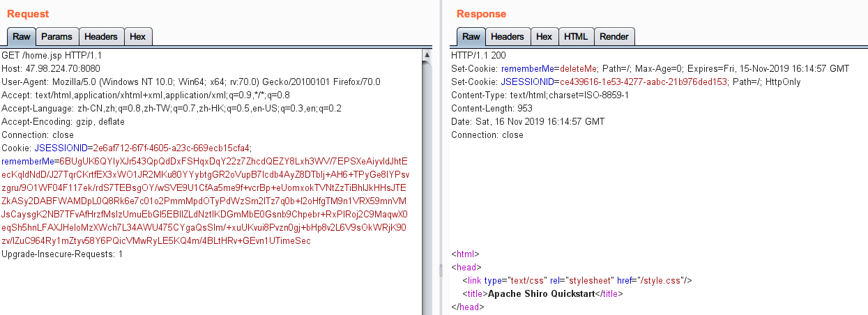Switch to the Response Raw tab

(x=471, y=36)
